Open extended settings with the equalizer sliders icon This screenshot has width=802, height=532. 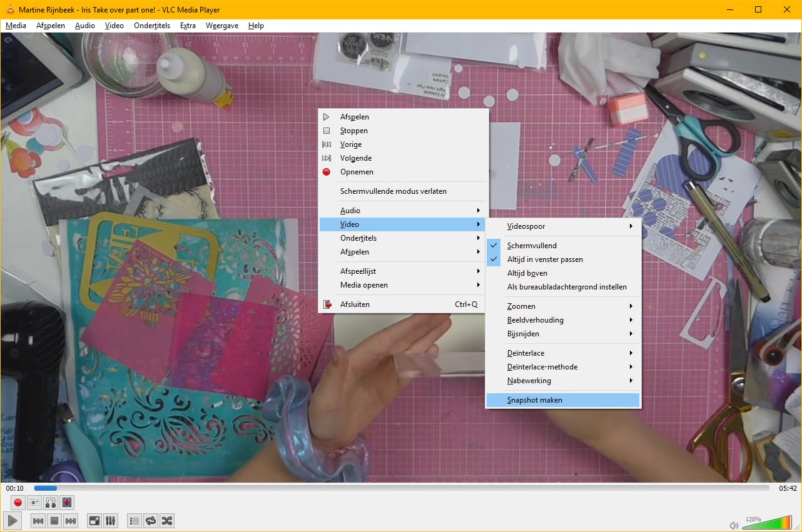(111, 521)
